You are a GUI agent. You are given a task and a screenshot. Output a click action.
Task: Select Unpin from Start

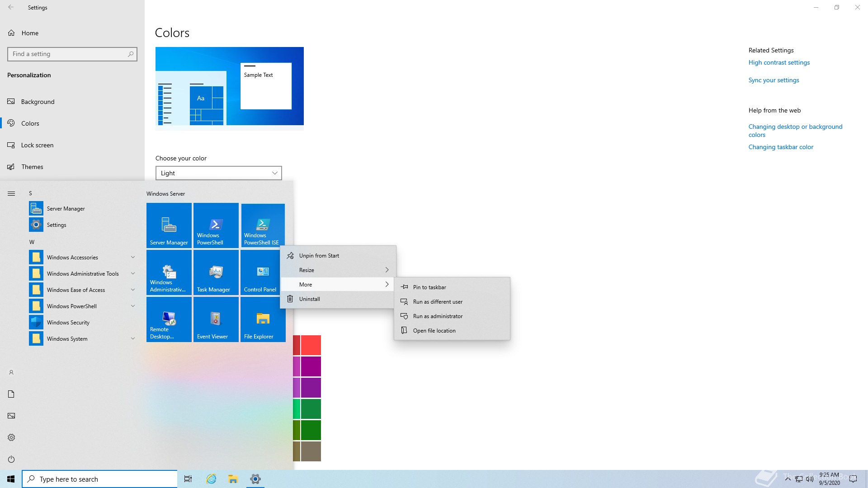[x=338, y=255]
